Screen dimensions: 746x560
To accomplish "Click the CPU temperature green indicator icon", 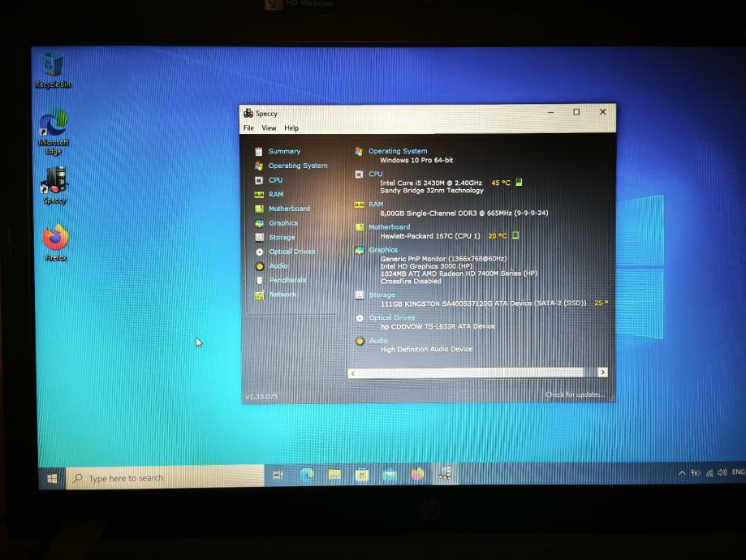I will (x=519, y=183).
